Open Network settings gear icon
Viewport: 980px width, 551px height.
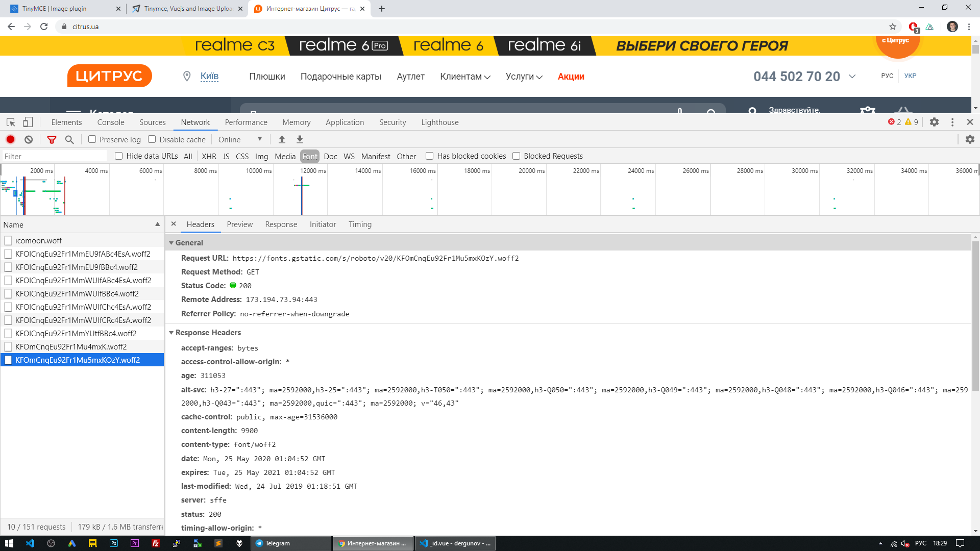tap(970, 139)
